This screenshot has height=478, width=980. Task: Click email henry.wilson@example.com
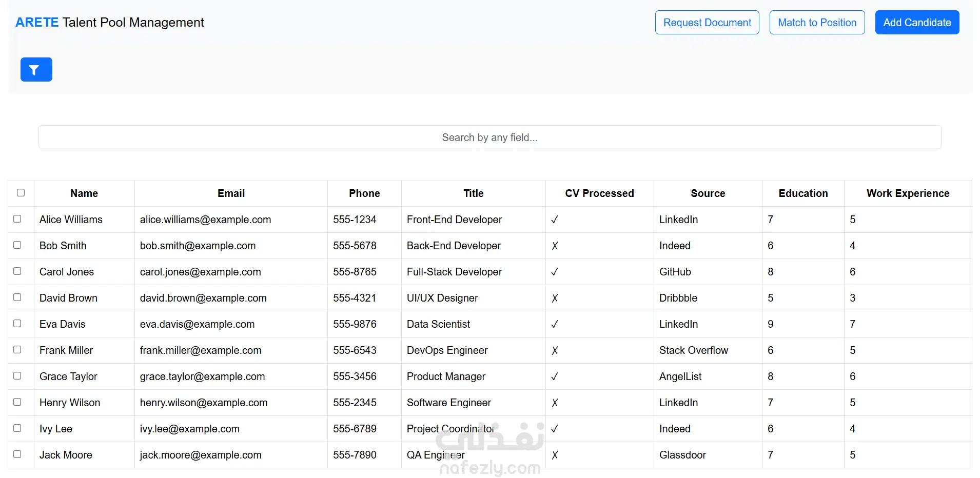[x=204, y=403]
